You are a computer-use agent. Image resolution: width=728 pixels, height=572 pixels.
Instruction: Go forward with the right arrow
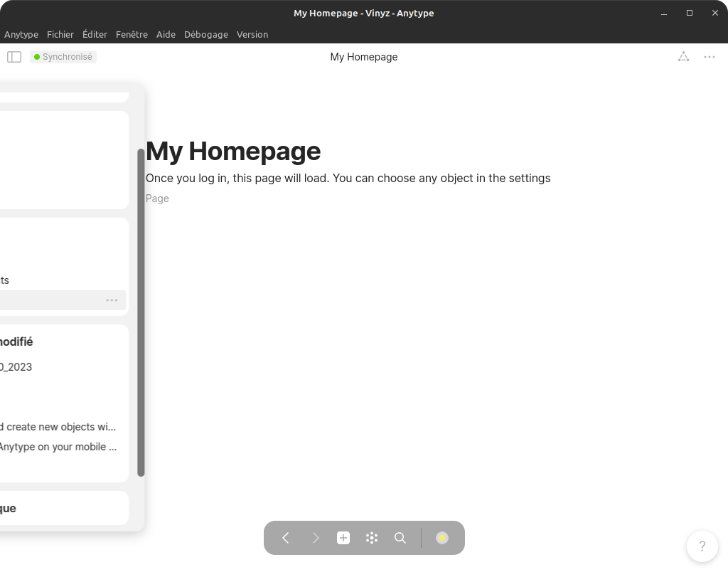[x=316, y=538]
